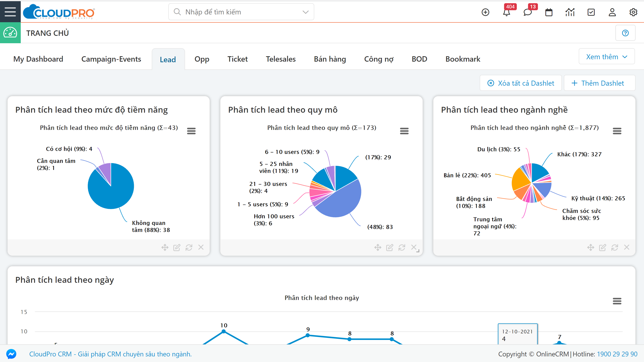Refresh the 'Phân tích lead theo quy mô' dashlet

point(402,247)
